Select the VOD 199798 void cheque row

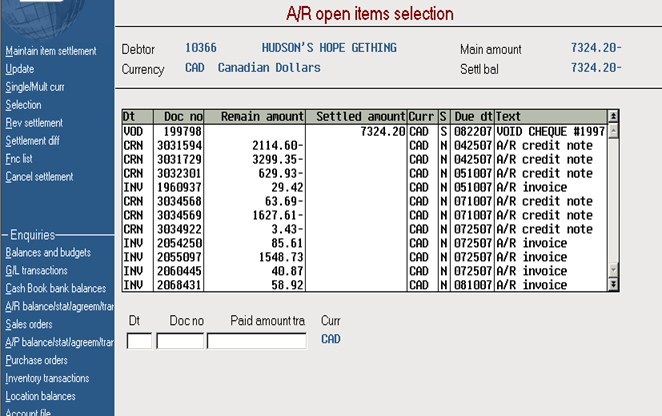coord(364,131)
